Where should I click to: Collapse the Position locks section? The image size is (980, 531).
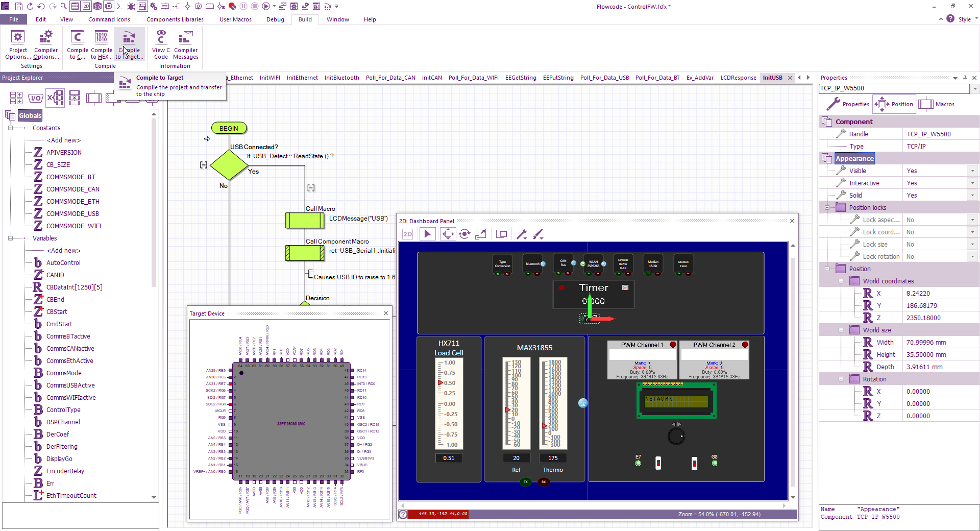(827, 208)
